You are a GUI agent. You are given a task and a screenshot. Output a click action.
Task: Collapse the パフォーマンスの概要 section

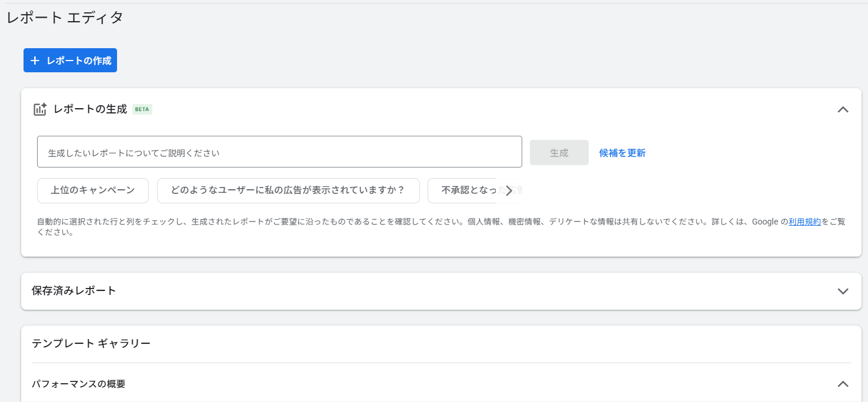(x=843, y=384)
